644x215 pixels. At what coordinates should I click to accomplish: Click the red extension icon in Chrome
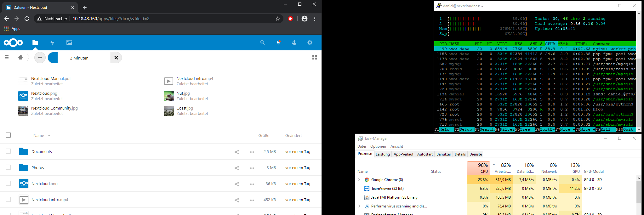tap(290, 19)
